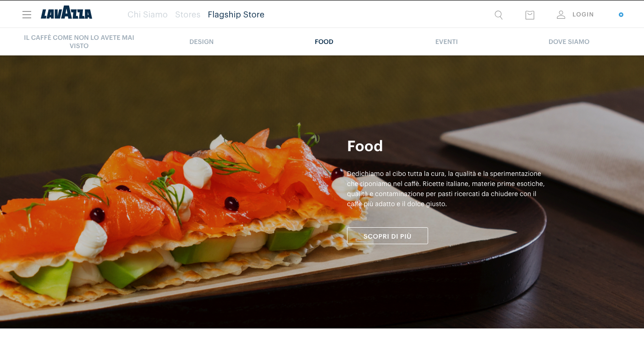Viewport: 644px width, 339px height.
Task: Open 'Il caffè come non lo avete mai visto' tab
Action: click(x=79, y=42)
